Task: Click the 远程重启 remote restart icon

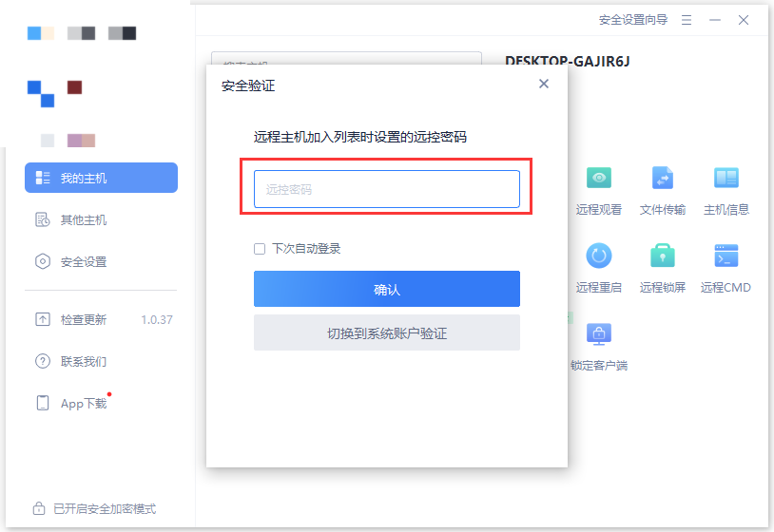Action: tap(599, 256)
